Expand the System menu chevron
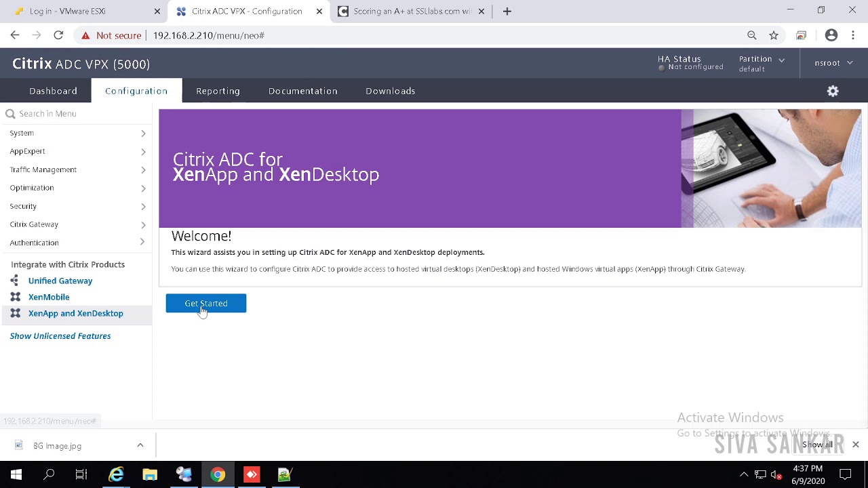This screenshot has width=868, height=488. 143,134
